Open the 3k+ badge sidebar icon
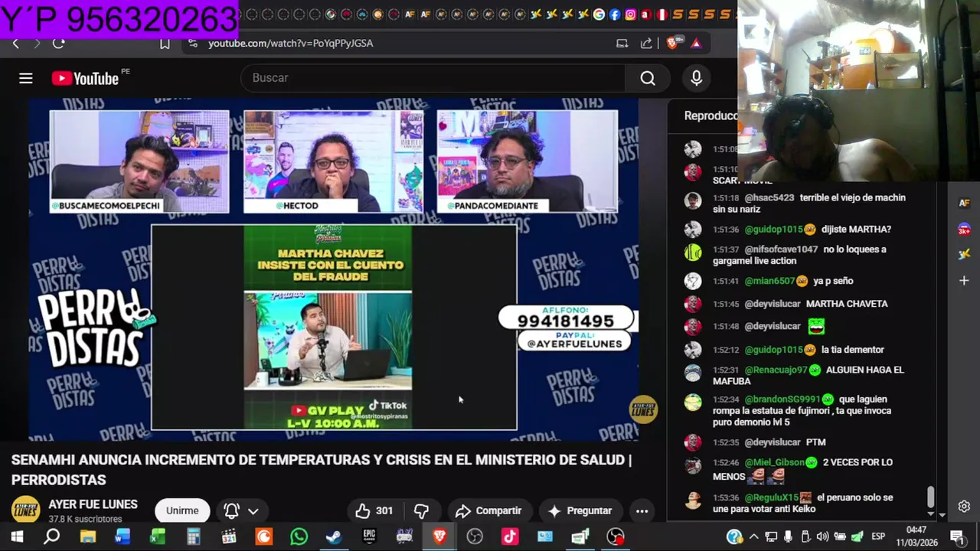This screenshot has width=980, height=551. coord(964,229)
